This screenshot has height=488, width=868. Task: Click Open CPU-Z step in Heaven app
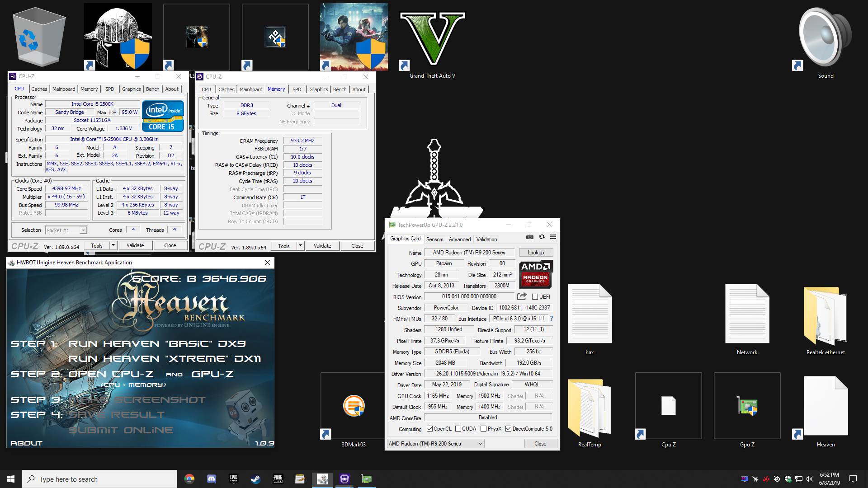pos(111,374)
